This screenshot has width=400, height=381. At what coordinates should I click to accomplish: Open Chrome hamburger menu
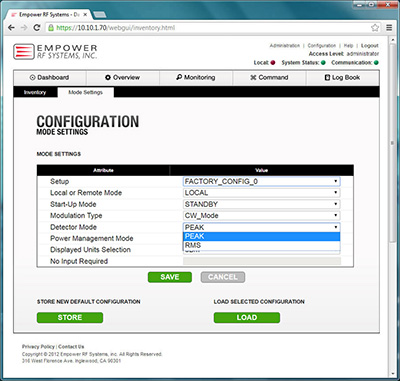389,28
